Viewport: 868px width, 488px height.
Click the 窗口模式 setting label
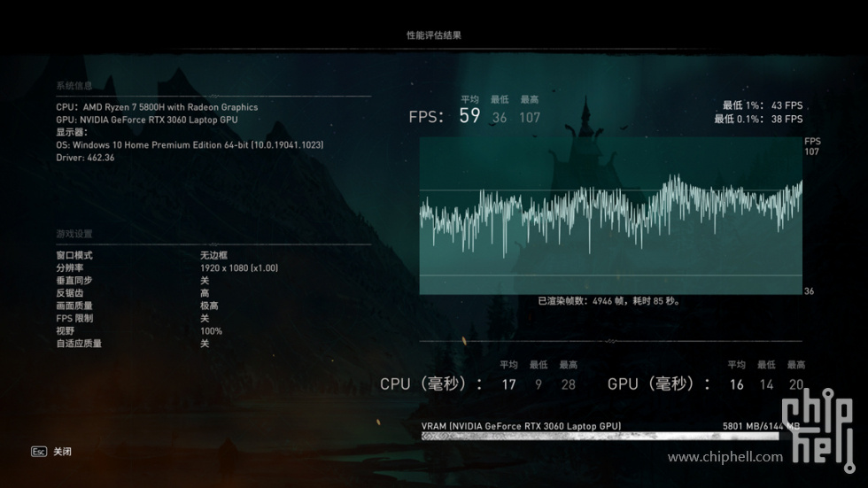(x=74, y=255)
